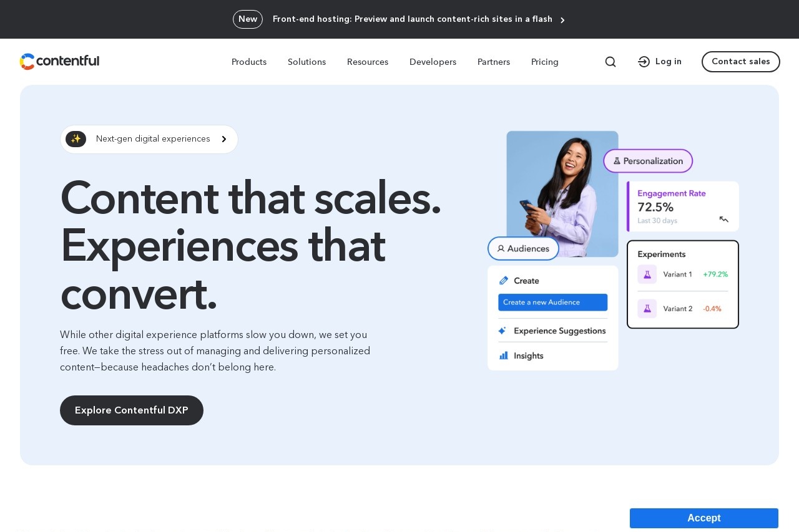799x532 pixels.
Task: Click the Personalization tag
Action: click(648, 161)
